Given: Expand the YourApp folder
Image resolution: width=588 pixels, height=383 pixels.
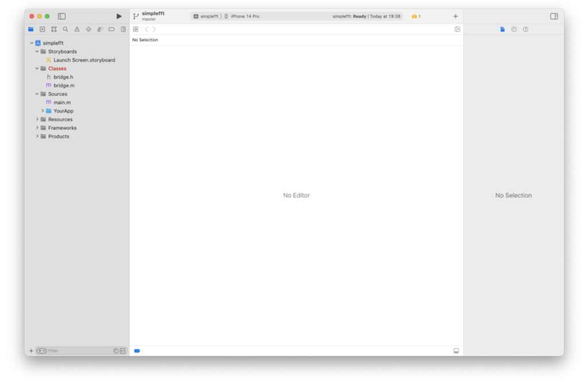Looking at the screenshot, I should click(x=42, y=111).
